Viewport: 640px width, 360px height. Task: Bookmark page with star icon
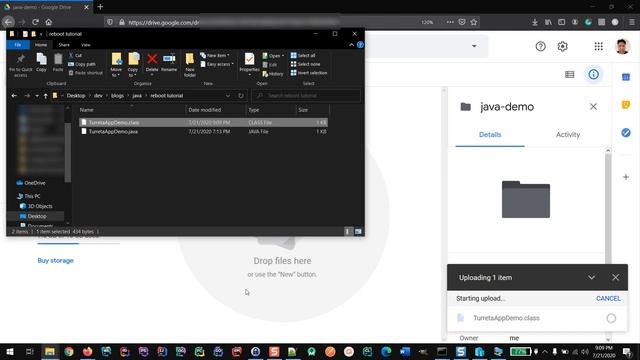(x=473, y=22)
